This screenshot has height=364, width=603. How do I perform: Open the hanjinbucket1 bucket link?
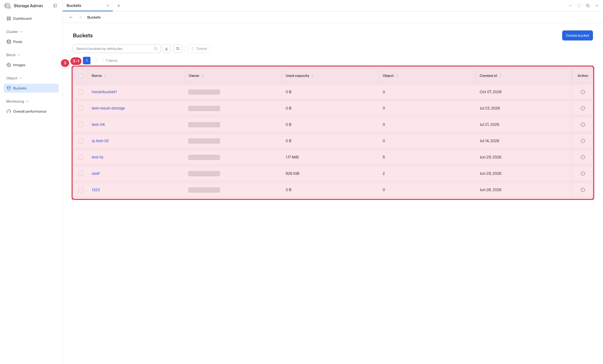pyautogui.click(x=104, y=92)
